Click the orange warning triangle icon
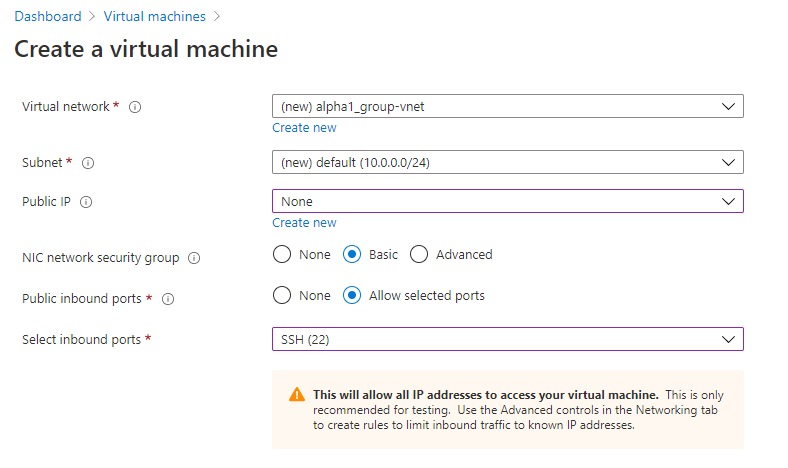Viewport: 788px width, 468px height. [297, 395]
